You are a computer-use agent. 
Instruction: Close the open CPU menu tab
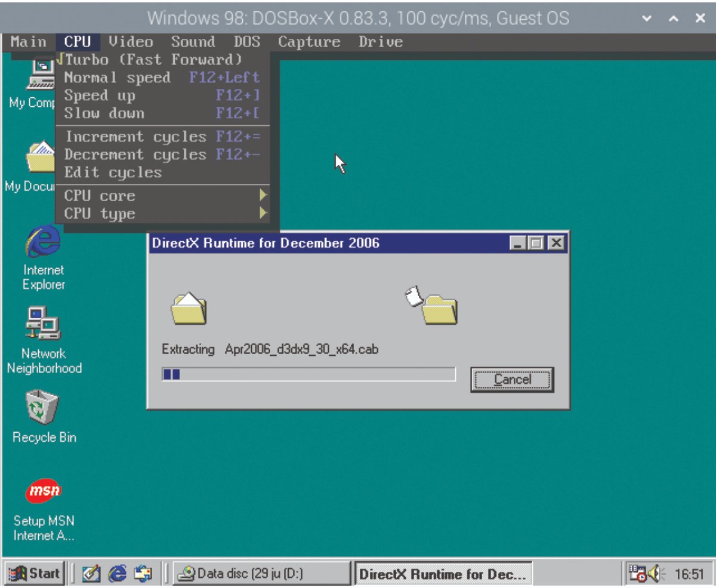tap(78, 42)
